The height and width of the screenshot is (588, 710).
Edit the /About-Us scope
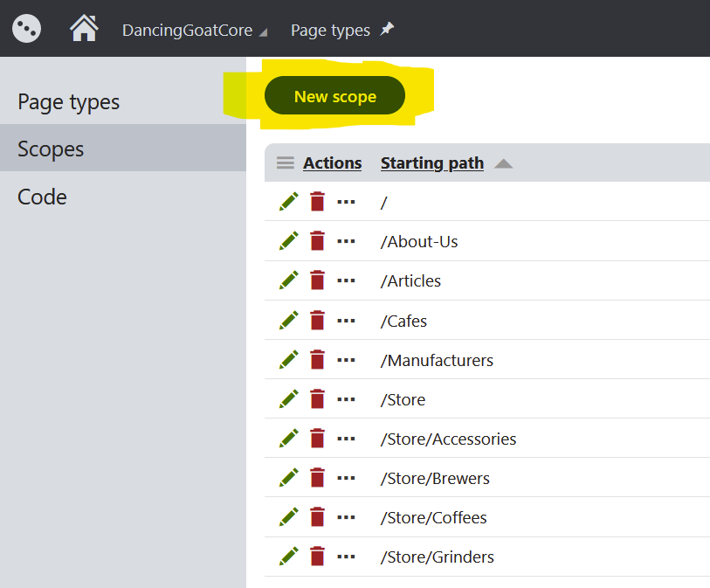289,241
